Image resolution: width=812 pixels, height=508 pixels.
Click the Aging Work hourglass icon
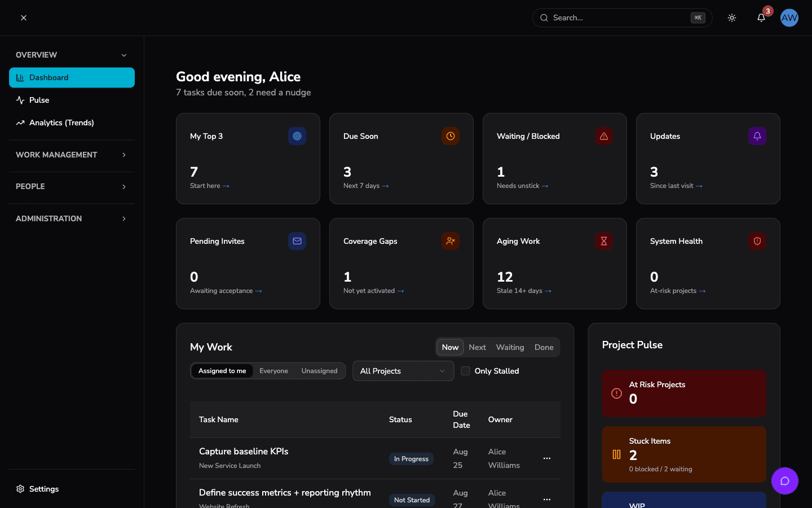pyautogui.click(x=604, y=241)
